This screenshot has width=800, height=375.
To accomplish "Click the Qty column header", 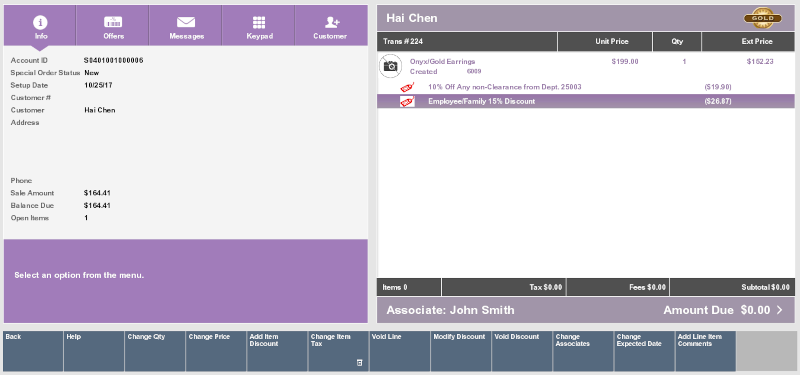I will (x=677, y=42).
